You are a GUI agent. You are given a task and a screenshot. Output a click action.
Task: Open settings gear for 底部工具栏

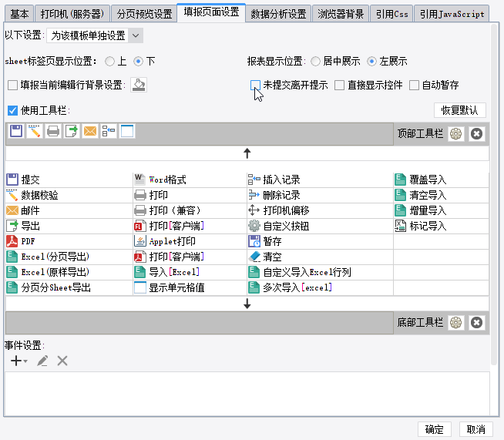(x=455, y=322)
